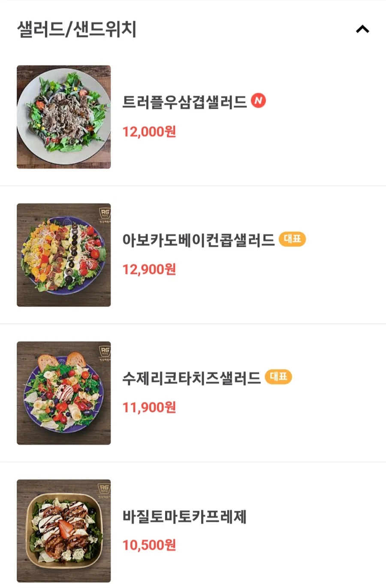Click the 대표 badge beside 수제리코타치즈샐러드
This screenshot has height=588, width=386.
point(278,376)
